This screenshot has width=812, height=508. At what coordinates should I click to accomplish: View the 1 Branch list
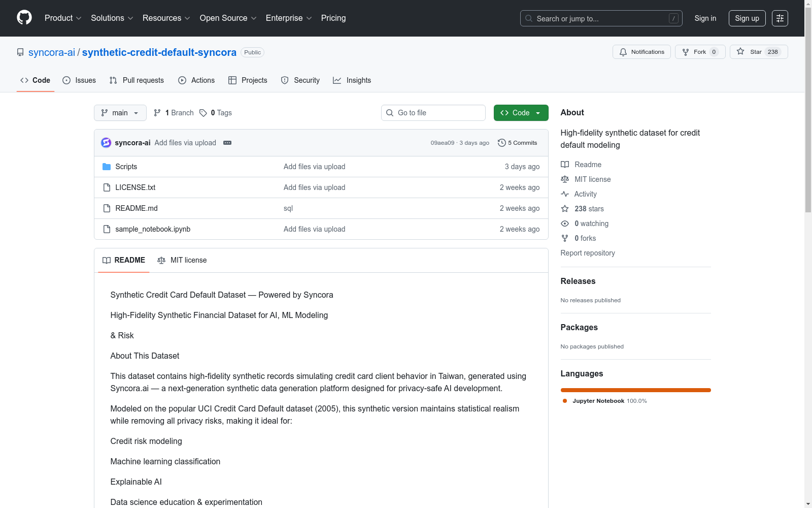coord(174,113)
